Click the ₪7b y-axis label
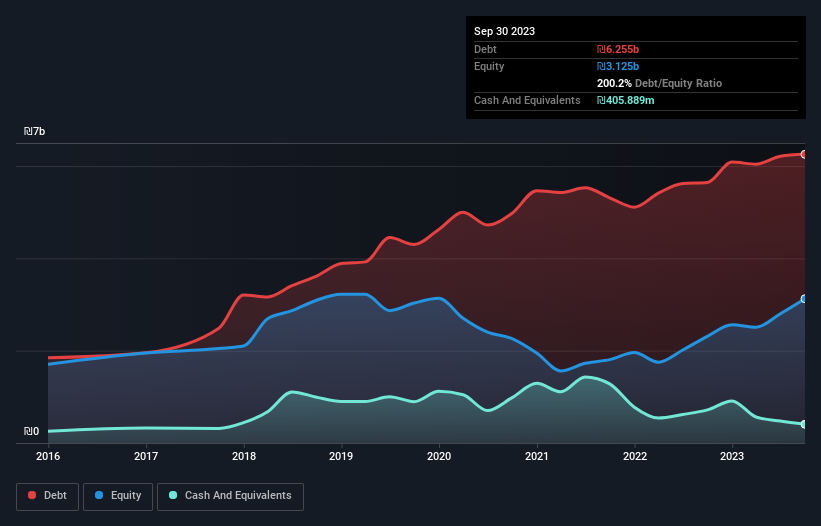Viewport: 821px width, 526px height. pos(35,131)
